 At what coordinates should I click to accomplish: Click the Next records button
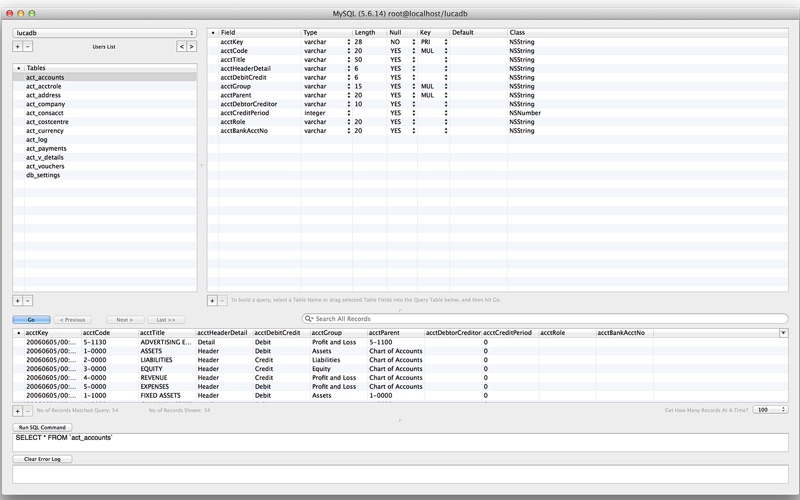point(124,320)
